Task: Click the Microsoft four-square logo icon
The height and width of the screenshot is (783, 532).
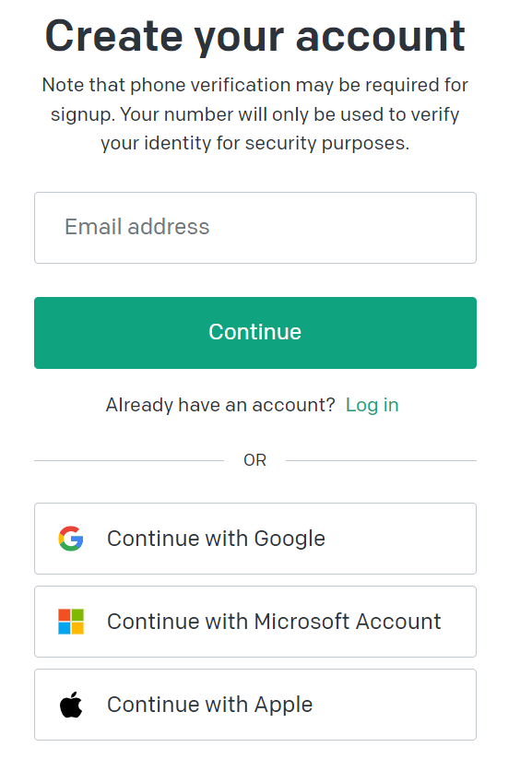Action: click(x=71, y=622)
